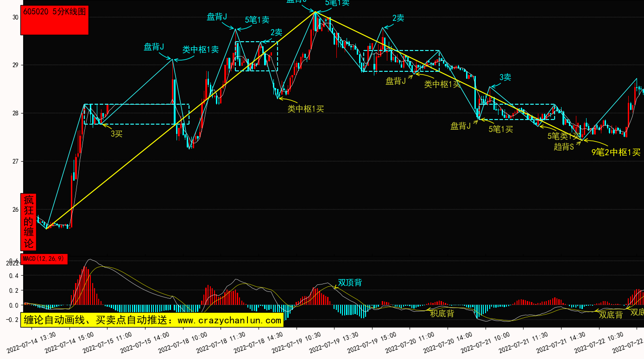Click the 5笔1买 buy signal label
Screen dimensions: 644x359
501,129
